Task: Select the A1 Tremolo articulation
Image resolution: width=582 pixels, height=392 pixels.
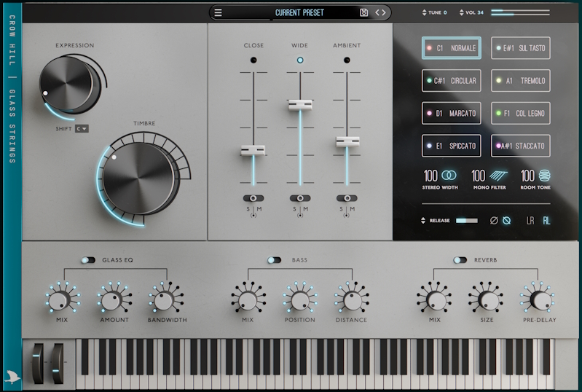Action: (520, 81)
